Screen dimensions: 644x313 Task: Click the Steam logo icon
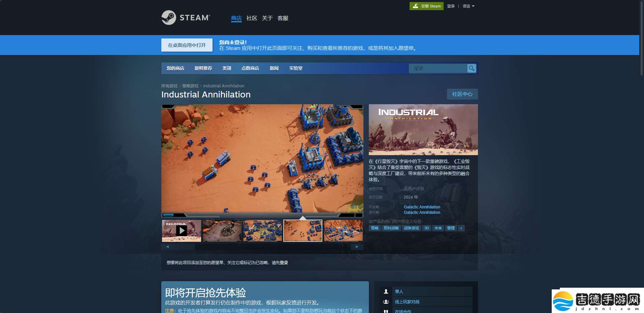(x=169, y=18)
